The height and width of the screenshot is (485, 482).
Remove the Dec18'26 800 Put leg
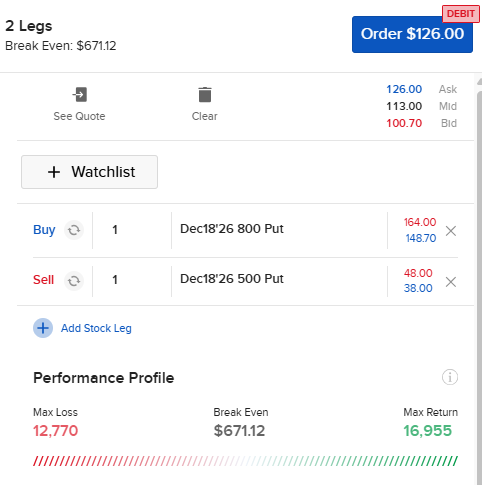pos(451,231)
